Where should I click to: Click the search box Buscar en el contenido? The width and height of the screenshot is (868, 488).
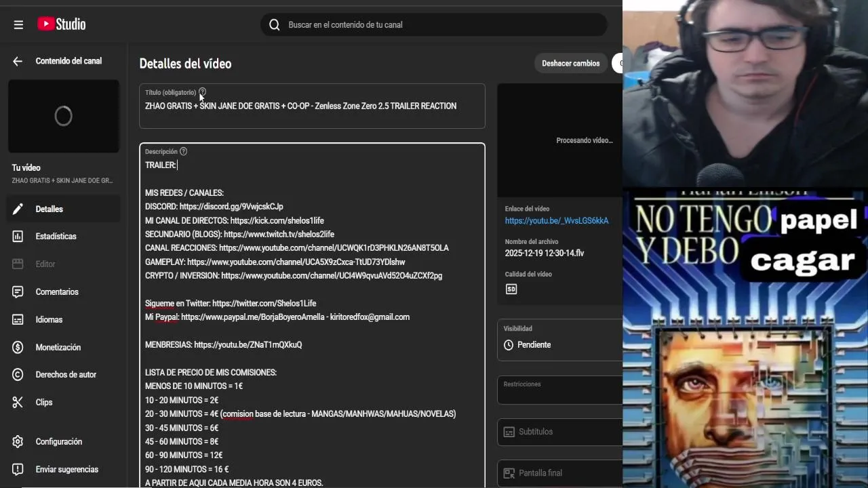(x=434, y=24)
